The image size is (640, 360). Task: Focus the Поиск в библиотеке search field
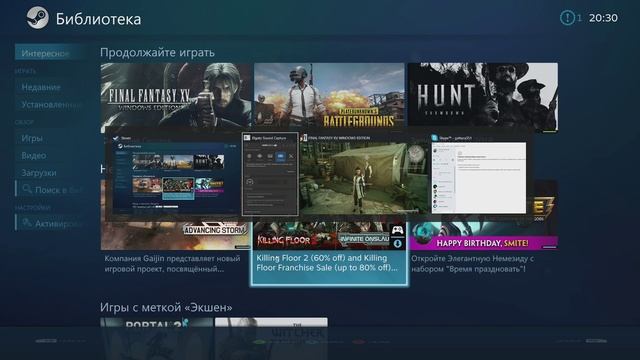50,189
